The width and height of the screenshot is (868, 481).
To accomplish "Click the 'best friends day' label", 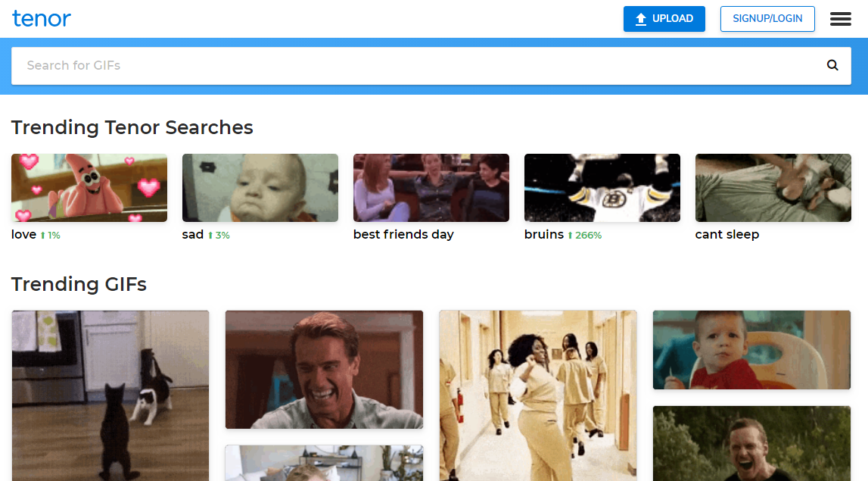I will (403, 234).
